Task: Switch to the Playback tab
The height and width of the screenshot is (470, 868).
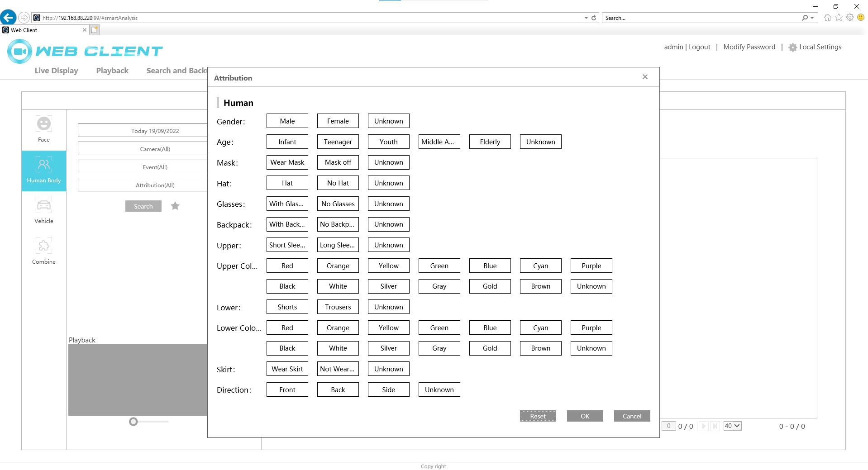Action: tap(112, 71)
